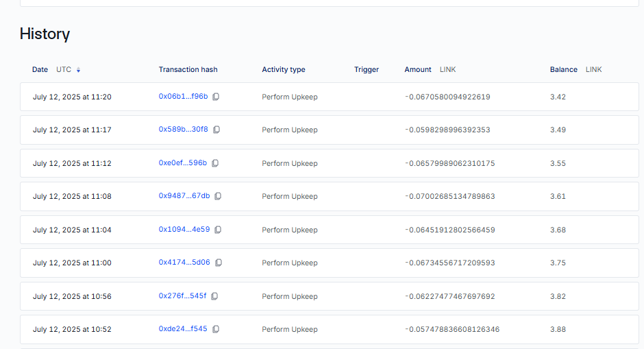Viewport: 644px width, 349px height.
Task: Open transaction link 0xe0ef...596b
Action: click(x=183, y=163)
